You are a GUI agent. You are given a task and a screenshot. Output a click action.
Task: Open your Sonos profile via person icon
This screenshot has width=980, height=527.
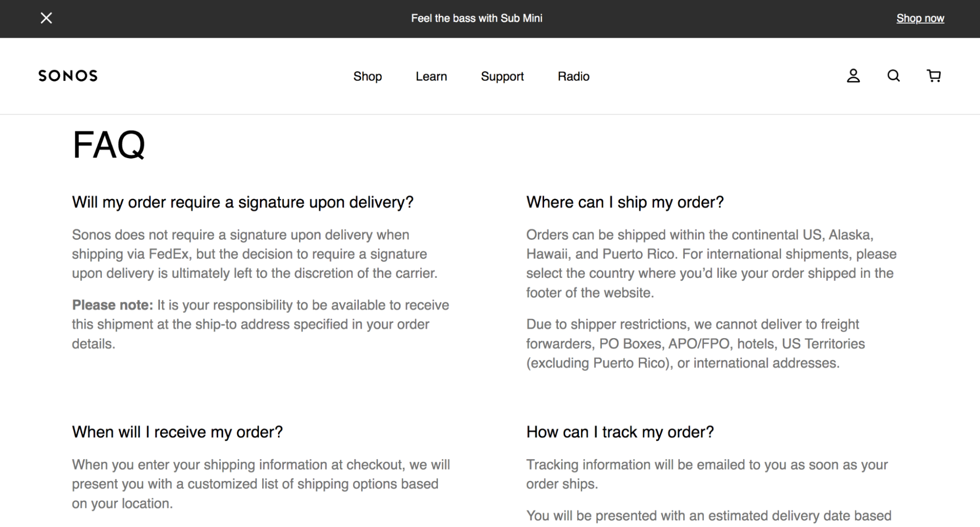point(854,76)
